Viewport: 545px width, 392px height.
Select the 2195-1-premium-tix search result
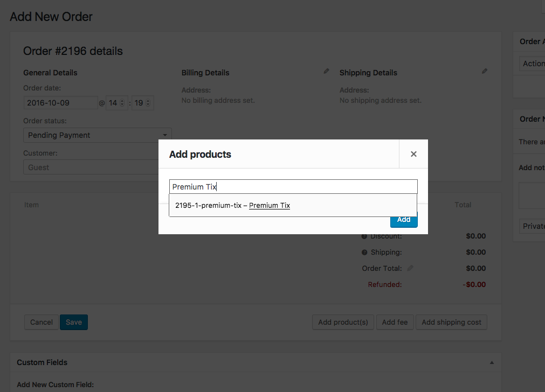[233, 205]
